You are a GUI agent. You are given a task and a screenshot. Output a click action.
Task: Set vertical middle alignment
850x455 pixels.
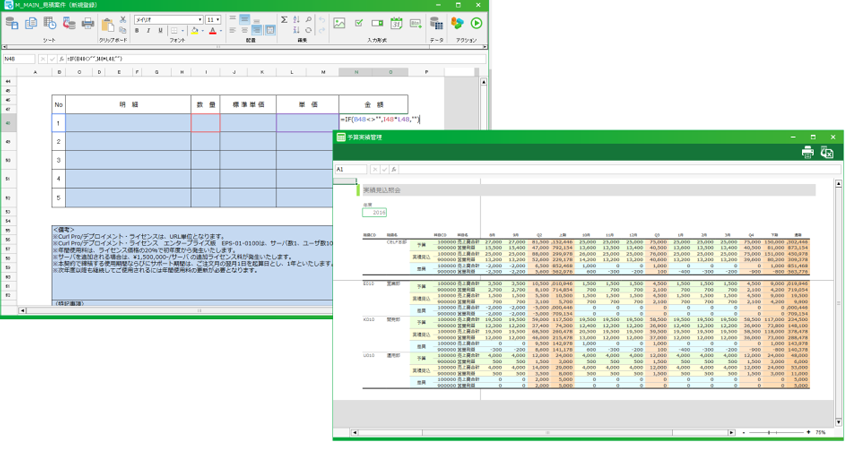click(x=244, y=19)
